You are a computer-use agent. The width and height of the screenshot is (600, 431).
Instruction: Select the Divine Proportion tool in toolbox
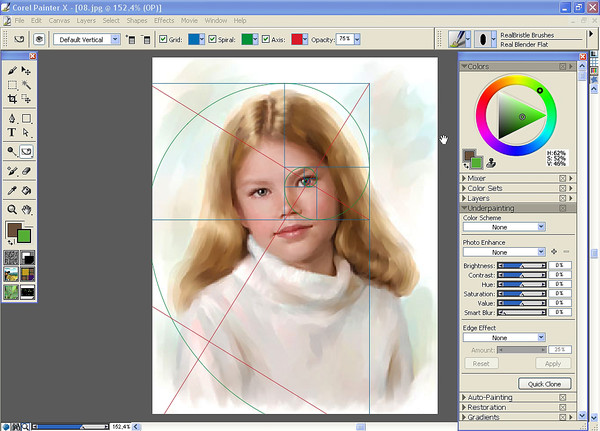(x=26, y=152)
